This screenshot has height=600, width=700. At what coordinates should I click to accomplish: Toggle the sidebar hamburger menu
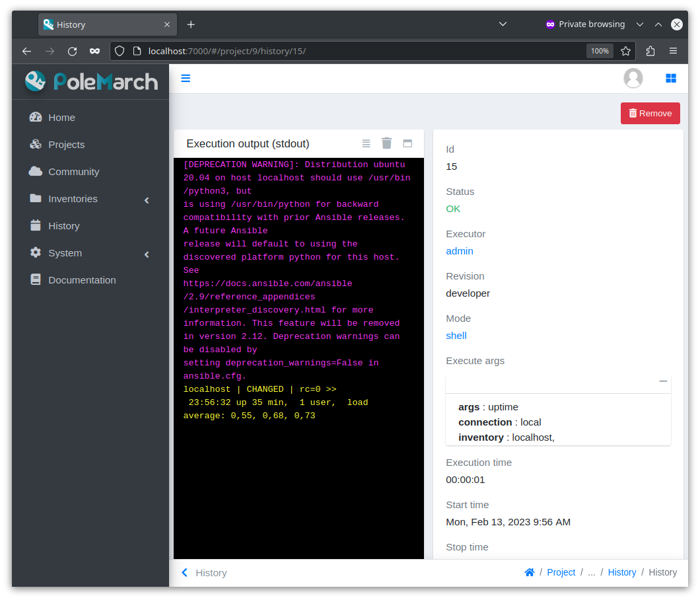point(186,78)
